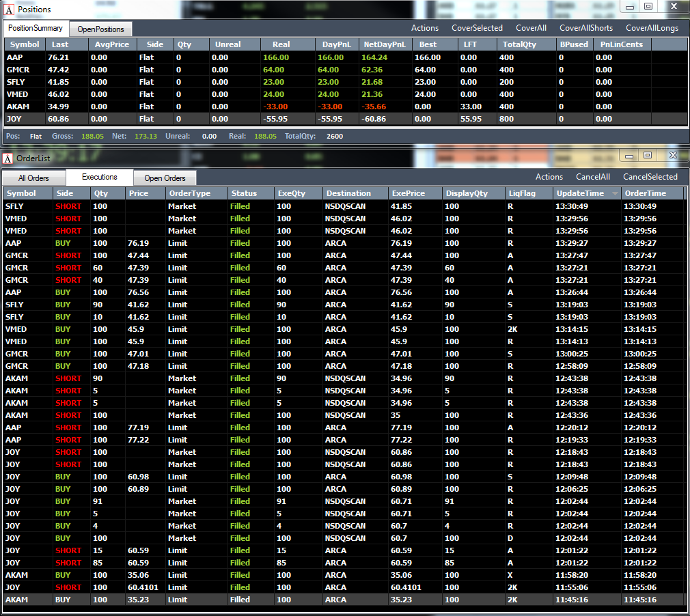Screen dimensions: 690x616
Task: Maximize the OrderList window
Action: pyautogui.click(x=648, y=155)
